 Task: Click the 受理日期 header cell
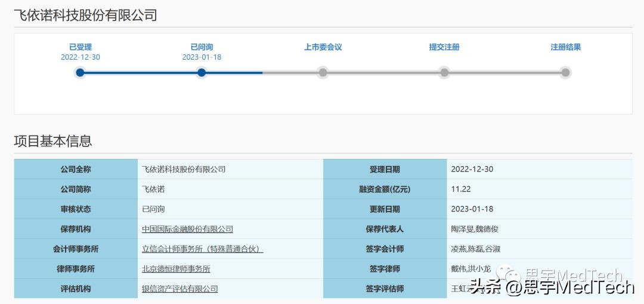point(385,169)
